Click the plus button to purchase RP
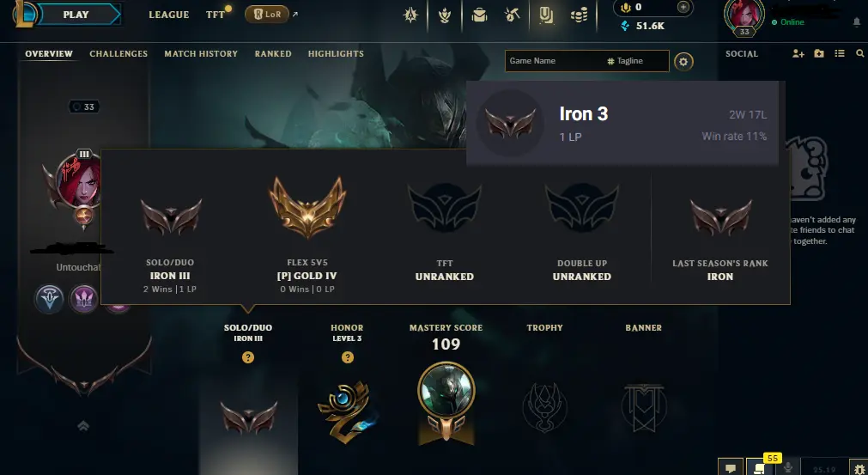Viewport: 868px width, 475px height. point(683,7)
